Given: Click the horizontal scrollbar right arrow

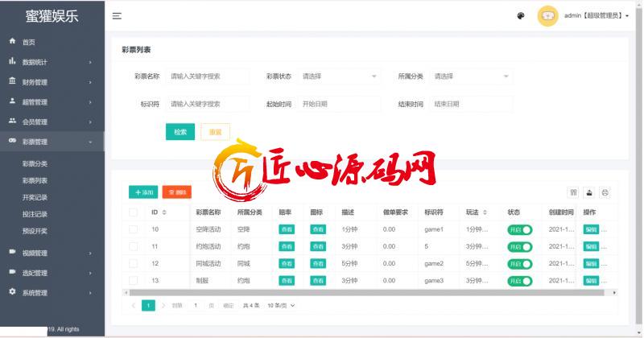Looking at the screenshot, I should [x=614, y=293].
